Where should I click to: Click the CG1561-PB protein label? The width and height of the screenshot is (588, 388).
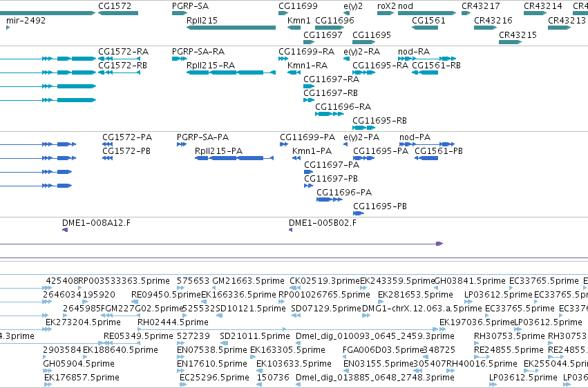(439, 151)
